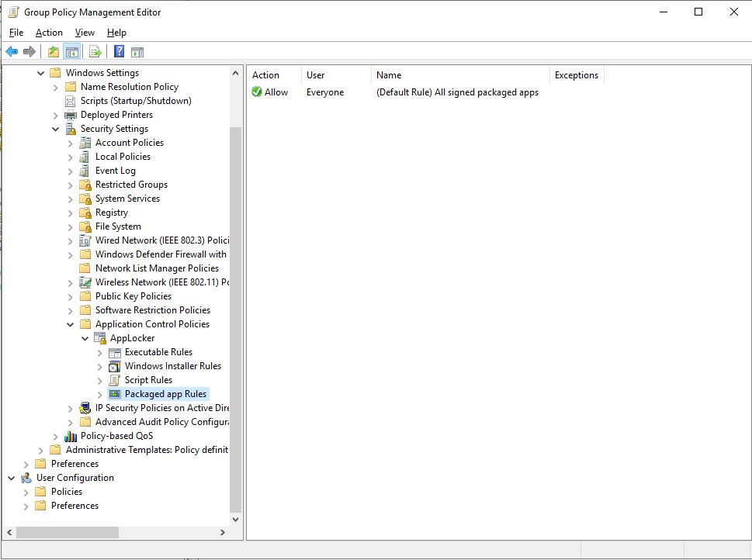Screen dimensions: 752x560
Task: Click the AppLocker node icon
Action: [100, 338]
